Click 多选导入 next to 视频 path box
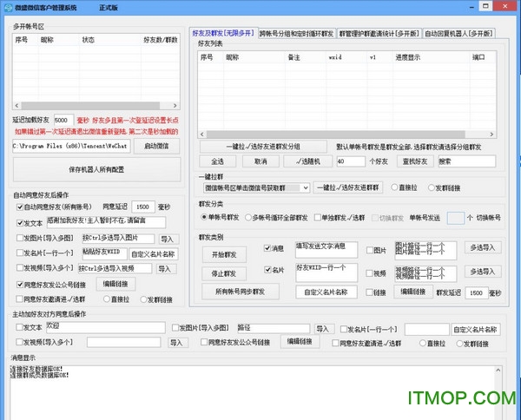 (483, 272)
